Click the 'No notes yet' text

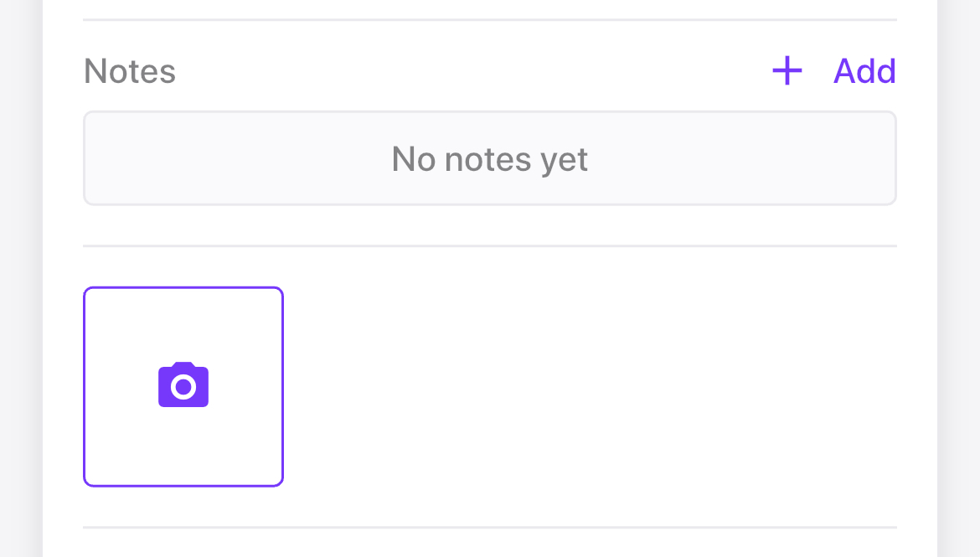pyautogui.click(x=489, y=159)
